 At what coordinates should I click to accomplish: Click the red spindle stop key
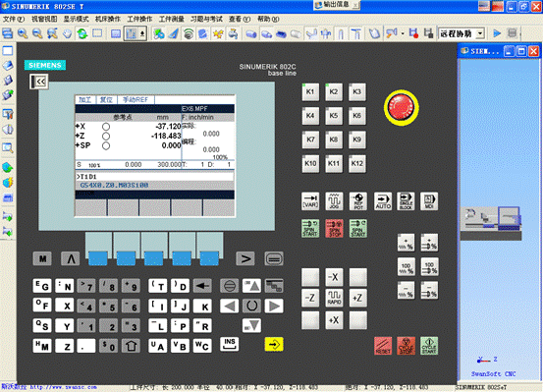point(334,228)
